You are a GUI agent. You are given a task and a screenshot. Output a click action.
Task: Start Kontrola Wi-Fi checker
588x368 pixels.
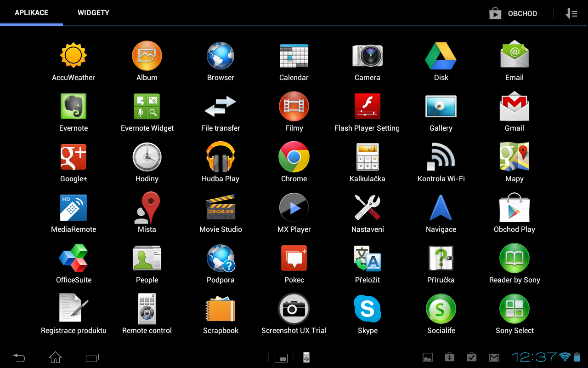pyautogui.click(x=441, y=156)
